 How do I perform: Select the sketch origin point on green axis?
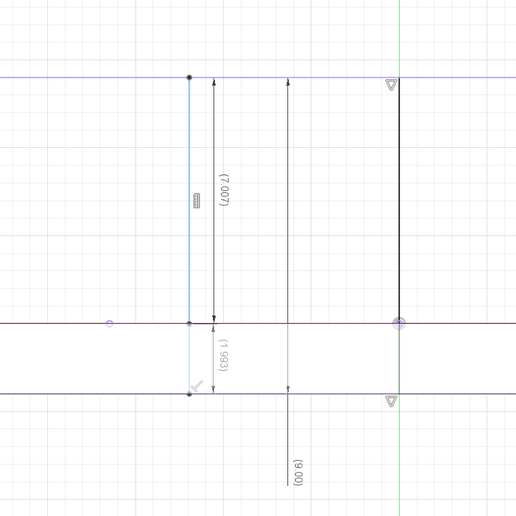click(399, 323)
